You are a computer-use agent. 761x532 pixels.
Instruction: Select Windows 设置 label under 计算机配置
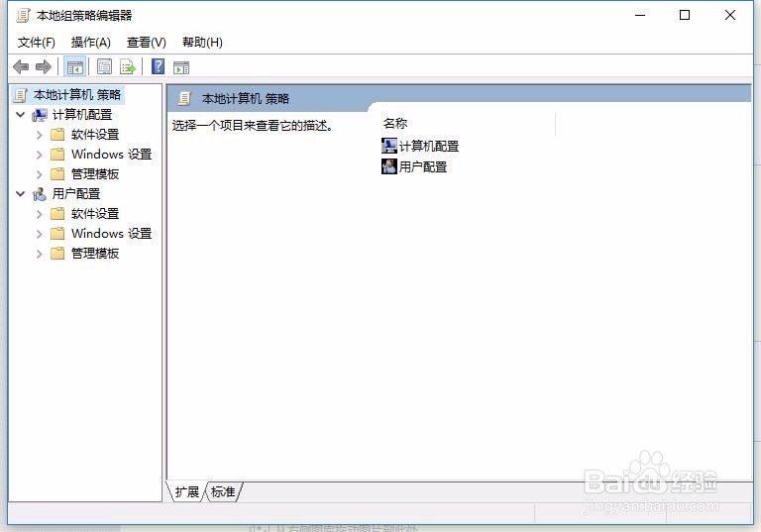pos(112,155)
